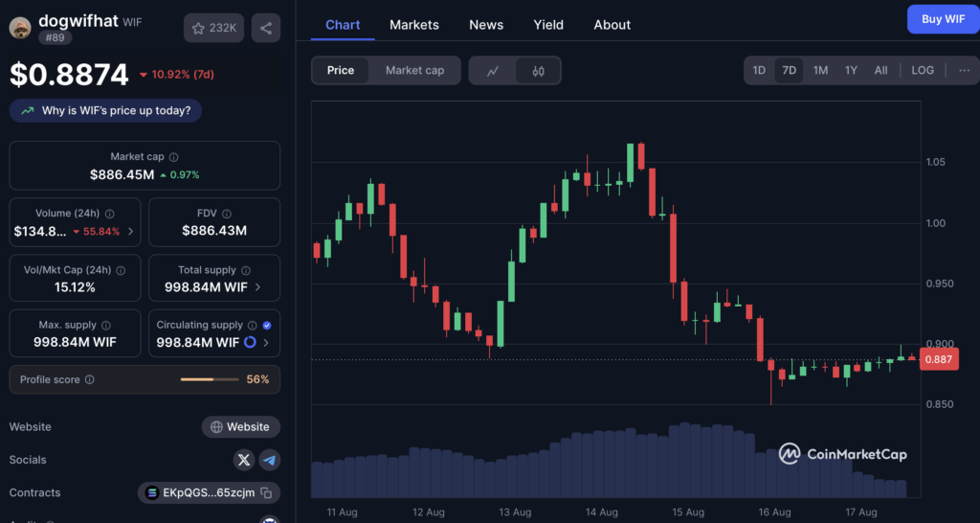Open the chart more options menu
This screenshot has height=523, width=980.
click(x=965, y=71)
